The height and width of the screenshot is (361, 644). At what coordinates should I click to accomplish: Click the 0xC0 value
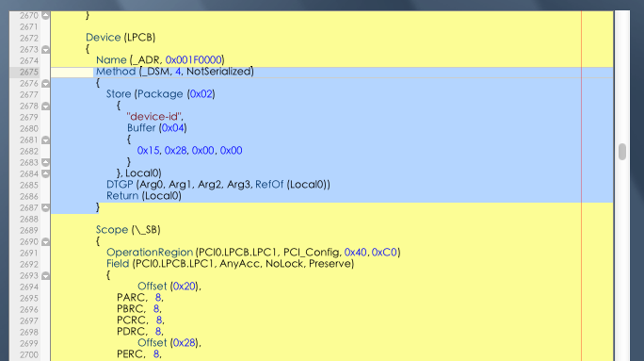tap(384, 253)
